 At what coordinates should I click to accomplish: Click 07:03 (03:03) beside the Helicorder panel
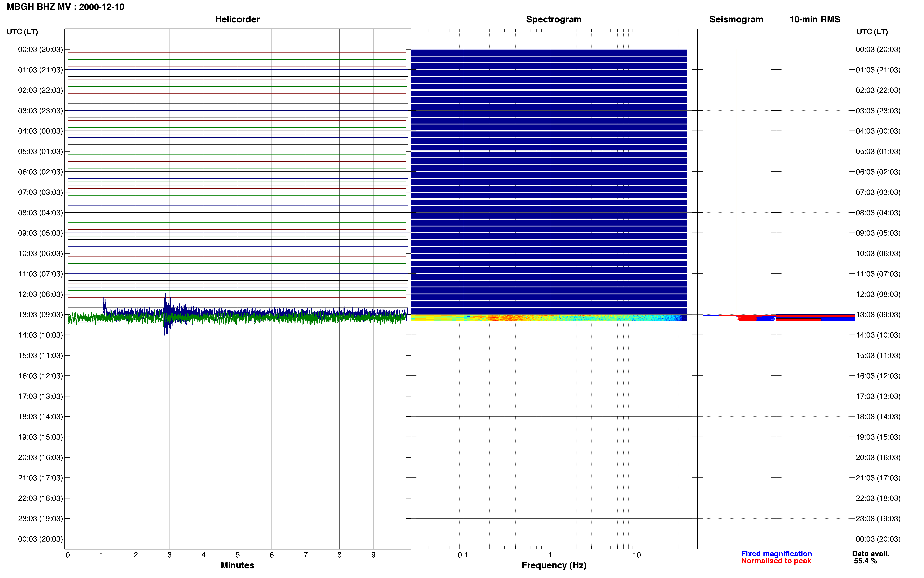(40, 192)
